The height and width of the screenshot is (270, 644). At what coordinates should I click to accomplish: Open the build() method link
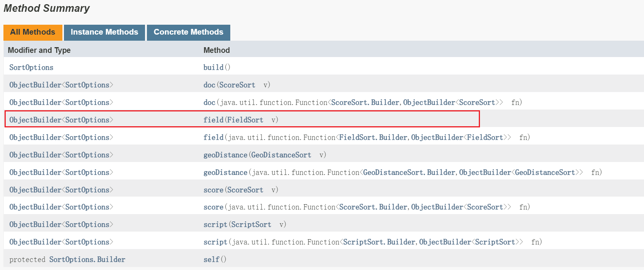[x=214, y=67]
